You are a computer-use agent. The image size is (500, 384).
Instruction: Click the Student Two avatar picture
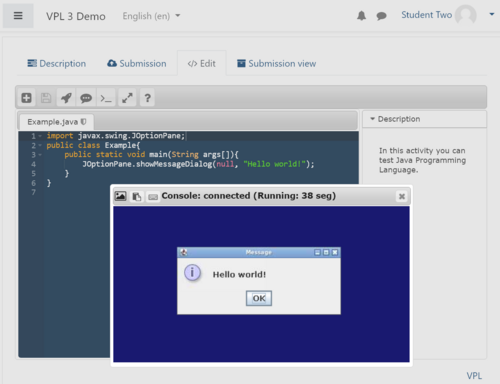[466, 15]
